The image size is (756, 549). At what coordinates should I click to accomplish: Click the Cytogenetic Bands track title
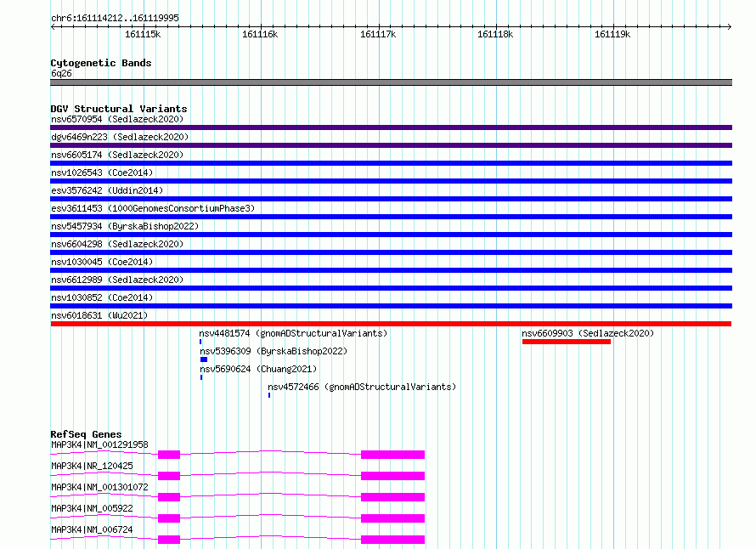coord(101,63)
